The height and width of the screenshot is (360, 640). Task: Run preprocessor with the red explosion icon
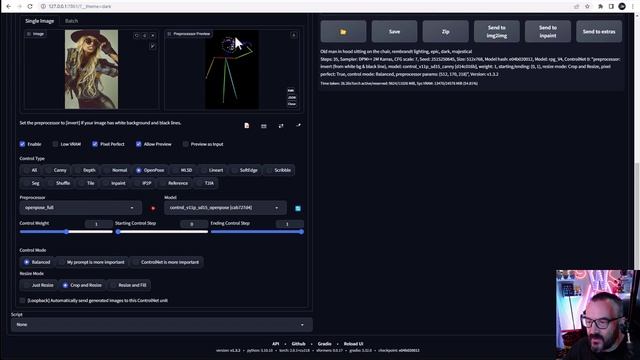tap(153, 208)
